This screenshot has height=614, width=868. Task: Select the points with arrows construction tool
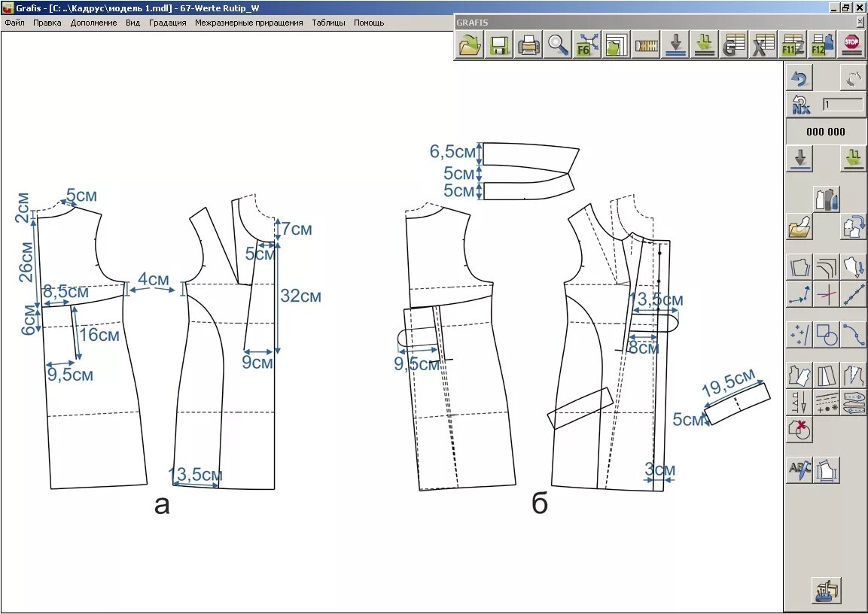coord(799,293)
